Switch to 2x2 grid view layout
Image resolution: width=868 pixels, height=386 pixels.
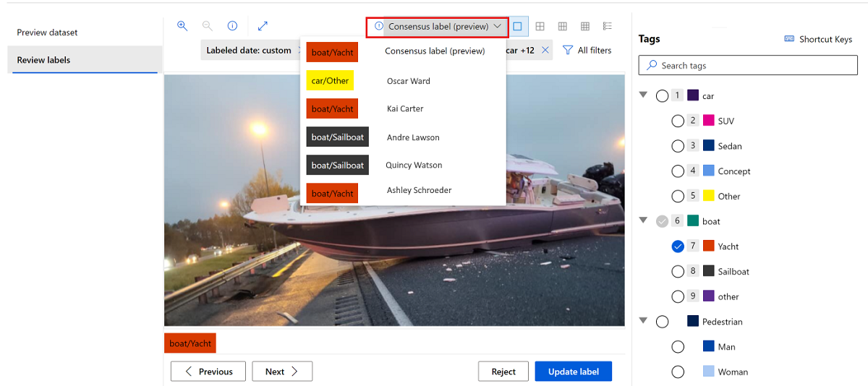(540, 27)
